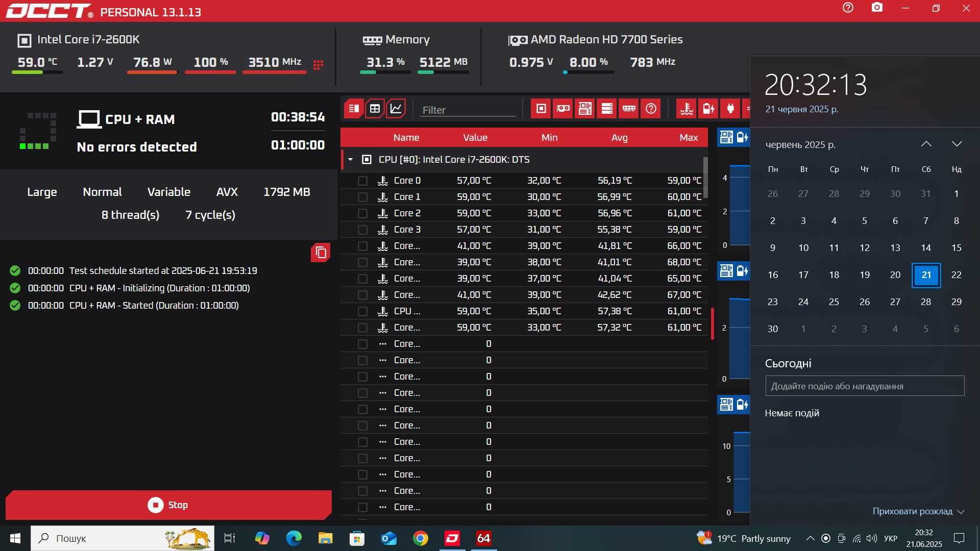This screenshot has width=980, height=551.
Task: Switch to the graph view icon
Action: [396, 109]
